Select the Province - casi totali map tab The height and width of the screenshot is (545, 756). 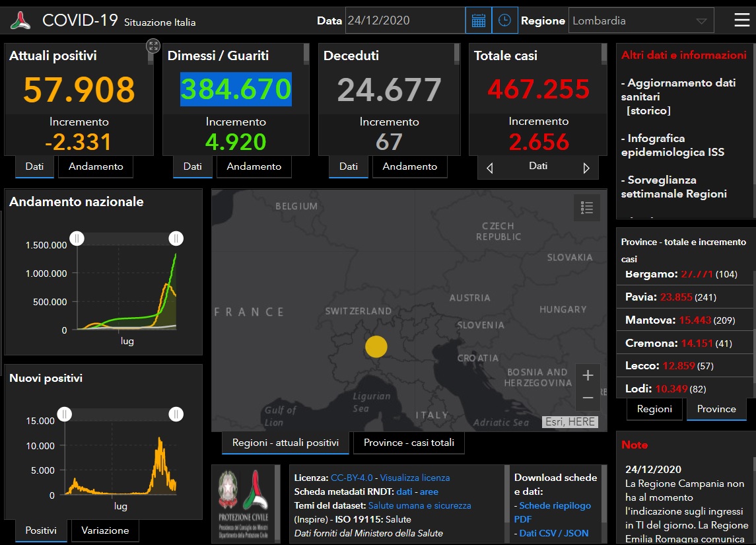pos(409,443)
